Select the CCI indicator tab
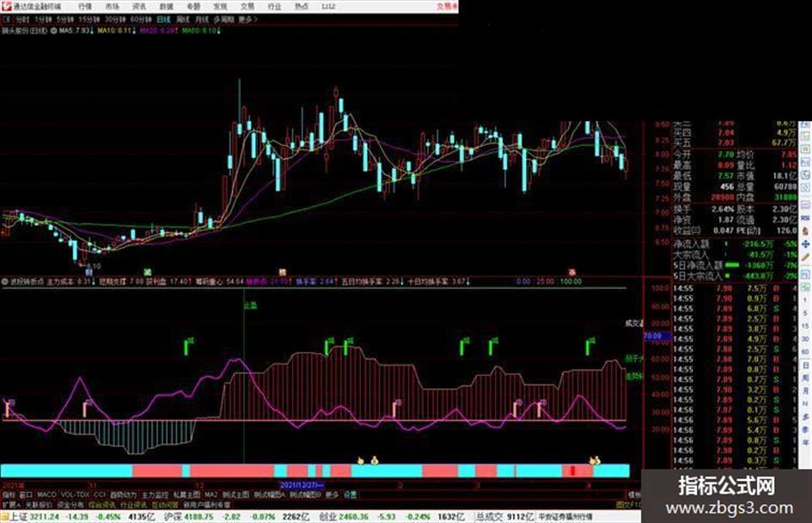 point(100,495)
